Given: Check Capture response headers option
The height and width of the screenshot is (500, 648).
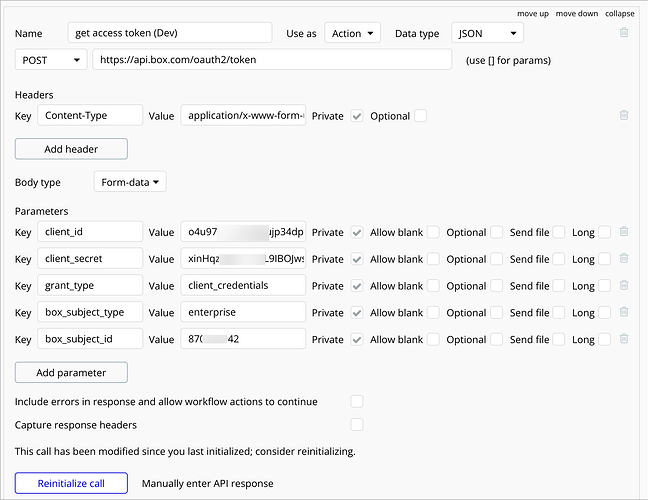Looking at the screenshot, I should pyautogui.click(x=357, y=424).
